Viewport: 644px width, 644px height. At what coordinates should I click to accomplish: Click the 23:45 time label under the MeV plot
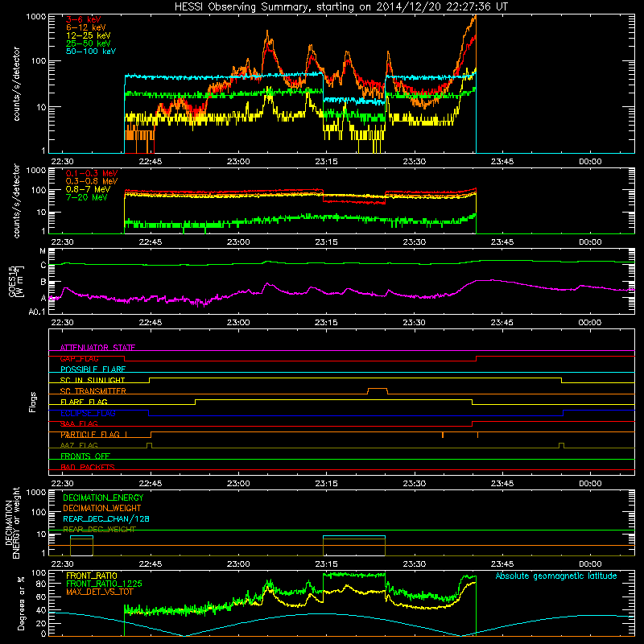[502, 242]
